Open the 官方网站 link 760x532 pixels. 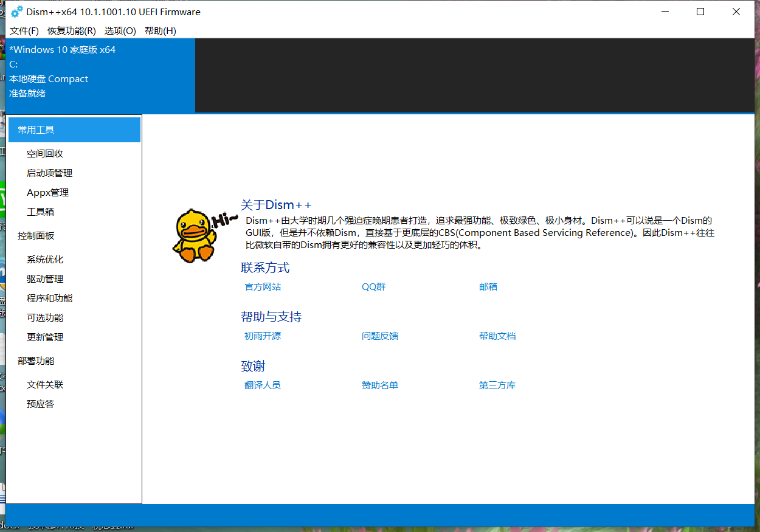tap(263, 287)
